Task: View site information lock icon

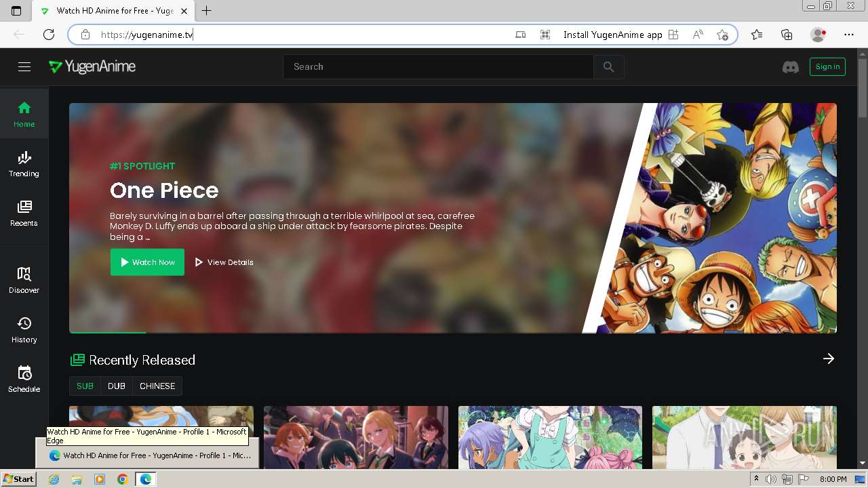Action: (x=85, y=35)
